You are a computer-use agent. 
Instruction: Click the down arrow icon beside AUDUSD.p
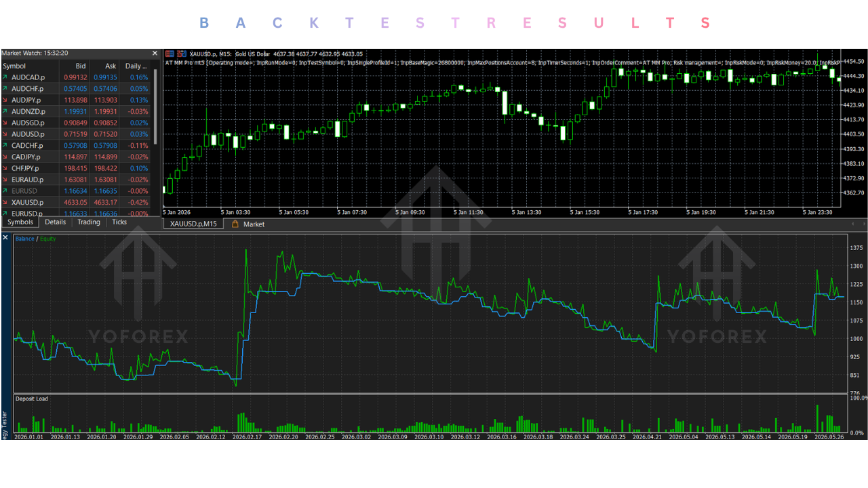point(5,134)
